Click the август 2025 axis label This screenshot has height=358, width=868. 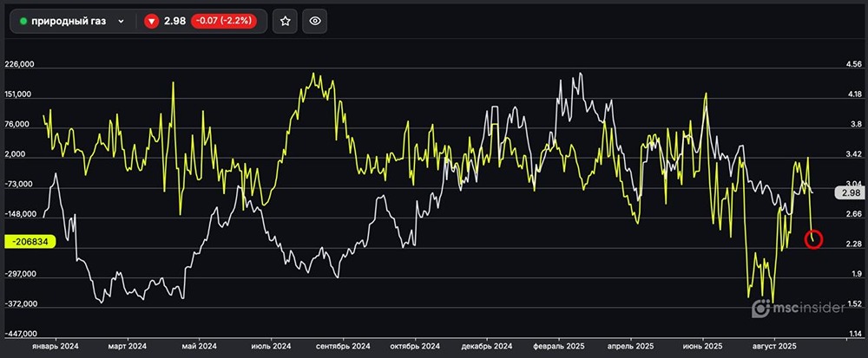pyautogui.click(x=774, y=347)
